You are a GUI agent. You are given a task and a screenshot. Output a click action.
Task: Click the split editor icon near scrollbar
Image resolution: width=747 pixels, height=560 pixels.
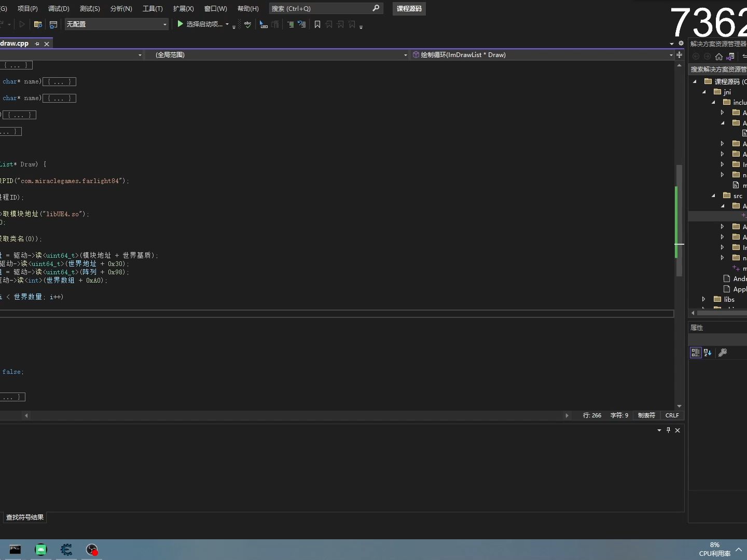[x=679, y=54]
